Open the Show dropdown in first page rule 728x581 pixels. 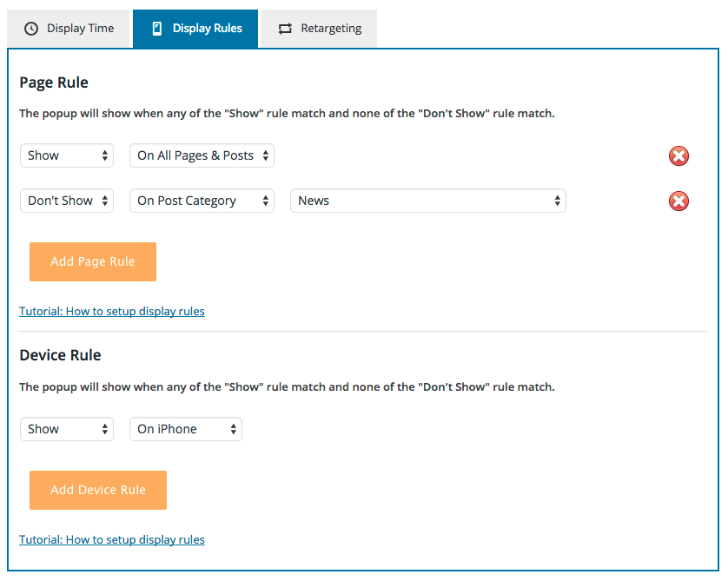click(x=67, y=156)
